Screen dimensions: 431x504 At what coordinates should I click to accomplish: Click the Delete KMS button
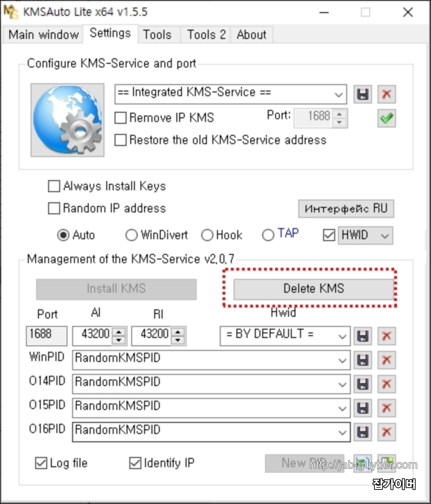(x=314, y=289)
